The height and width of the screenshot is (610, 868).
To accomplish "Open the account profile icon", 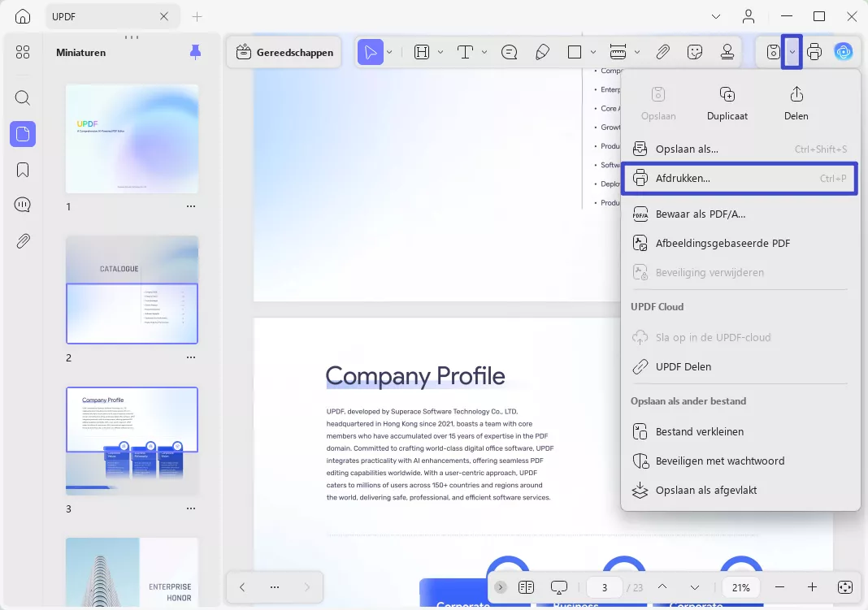I will (x=749, y=16).
